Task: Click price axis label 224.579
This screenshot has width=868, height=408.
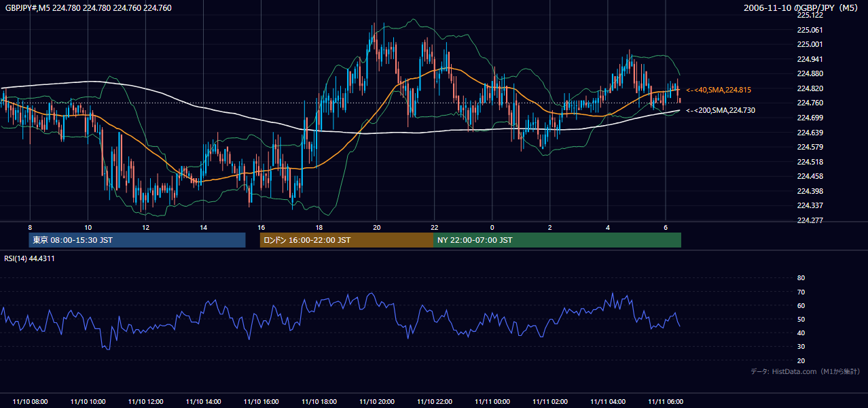Action: pyautogui.click(x=810, y=147)
